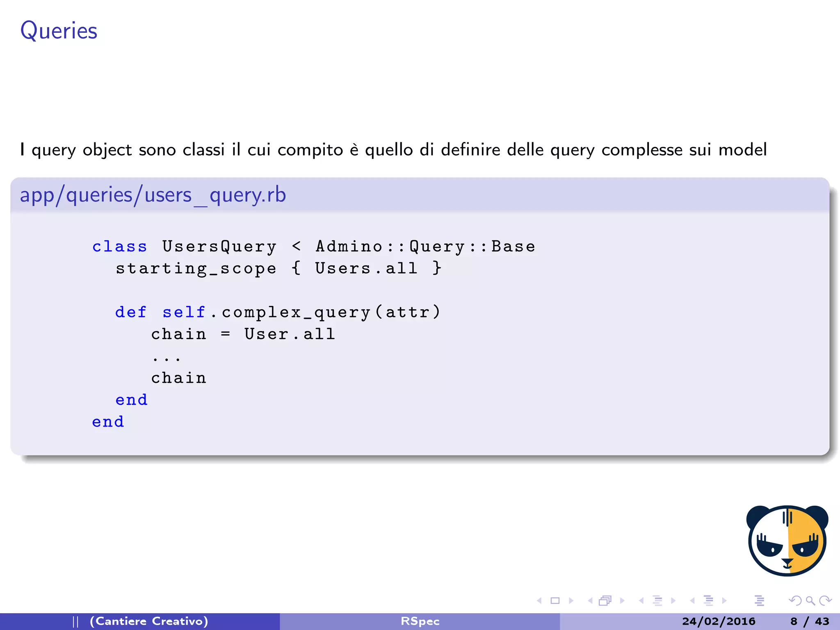Go to previous frame arrow
840x630 pixels.
590,601
